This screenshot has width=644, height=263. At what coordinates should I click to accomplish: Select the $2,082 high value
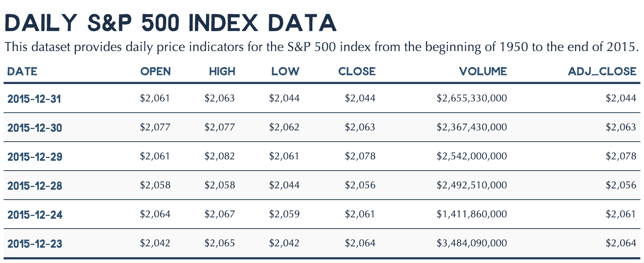click(x=220, y=156)
